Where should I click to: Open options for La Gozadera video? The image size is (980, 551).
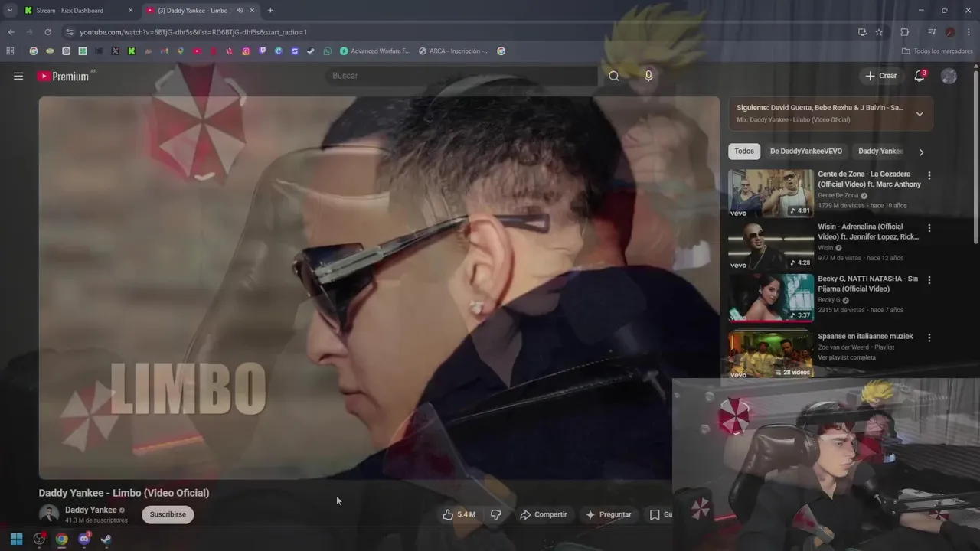tap(929, 175)
